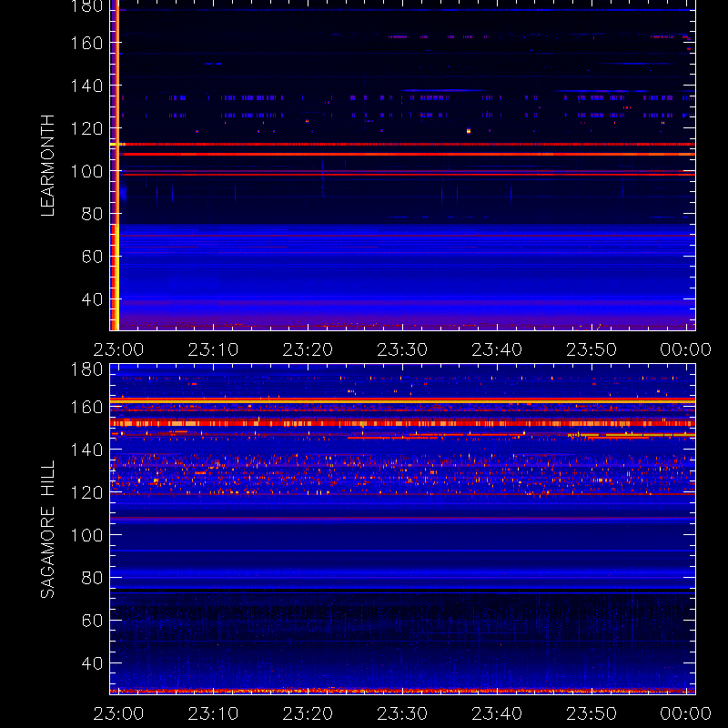Select the 60 tick label on the Learmonth plot
The width and height of the screenshot is (728, 728).
click(92, 257)
